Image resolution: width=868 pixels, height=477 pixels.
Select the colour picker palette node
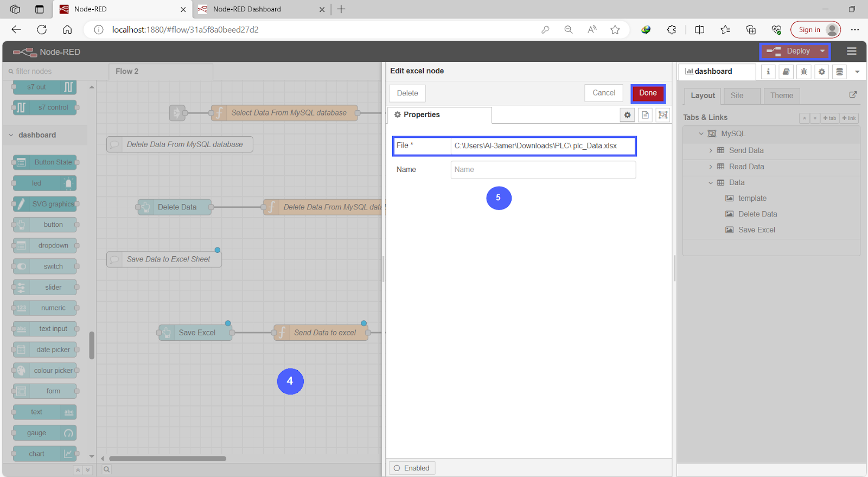coord(44,371)
